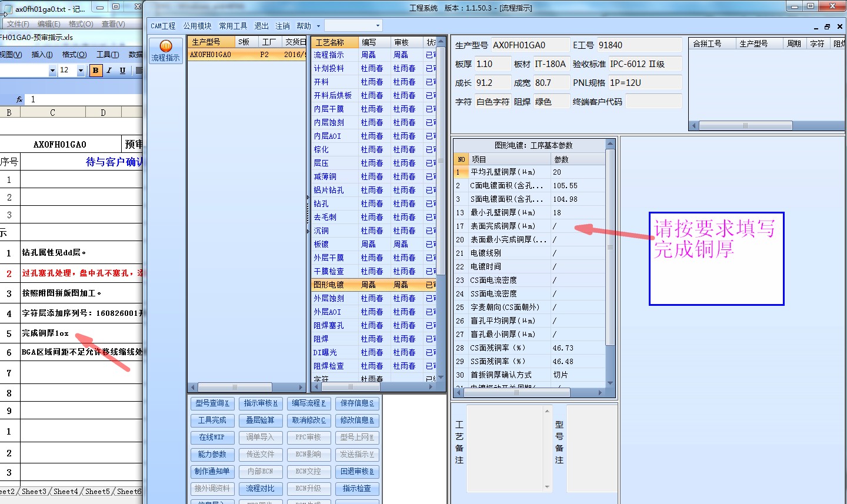Click the 最小孔壁铜厚 value 18

click(x=578, y=213)
